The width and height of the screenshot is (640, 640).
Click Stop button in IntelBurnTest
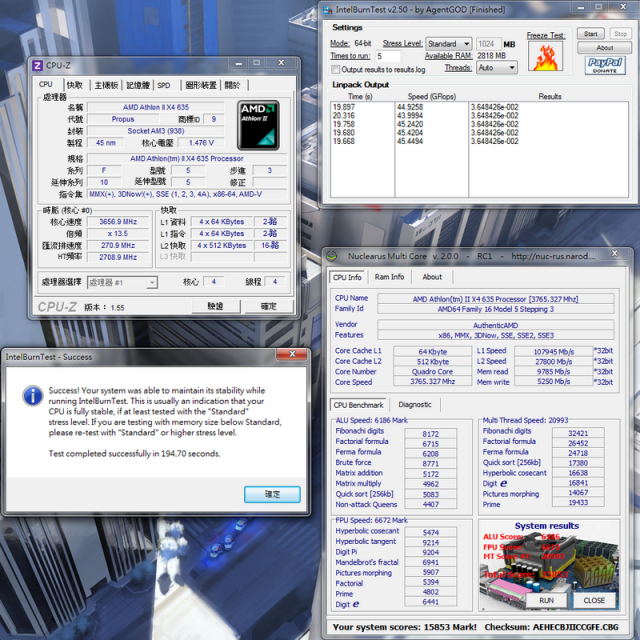[620, 34]
